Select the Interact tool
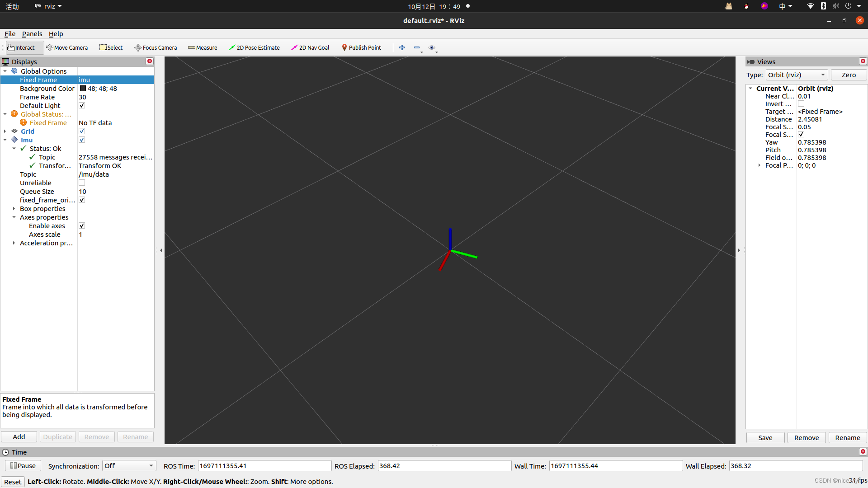The height and width of the screenshot is (488, 868). click(x=24, y=47)
